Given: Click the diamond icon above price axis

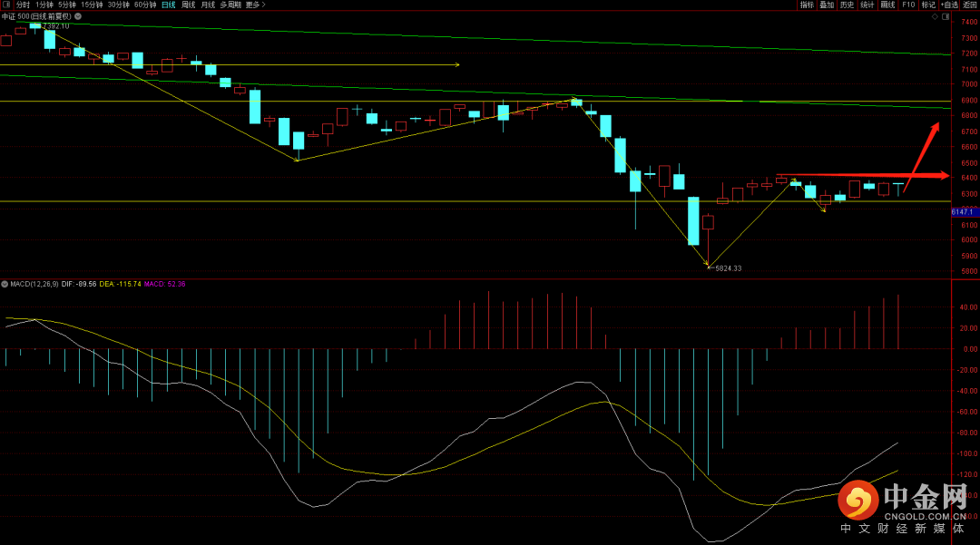Looking at the screenshot, I should click(934, 16).
